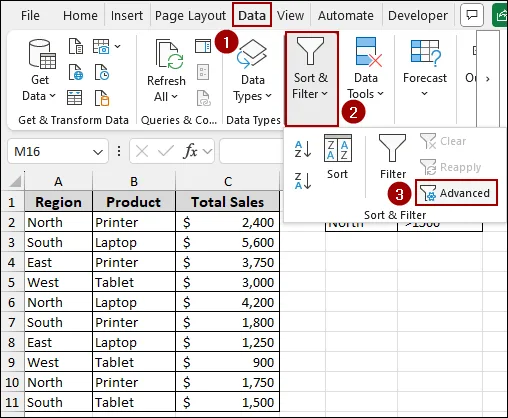Viewport: 508px width, 418px height.
Task: Click the Insert Function fx icon
Action: tap(190, 152)
